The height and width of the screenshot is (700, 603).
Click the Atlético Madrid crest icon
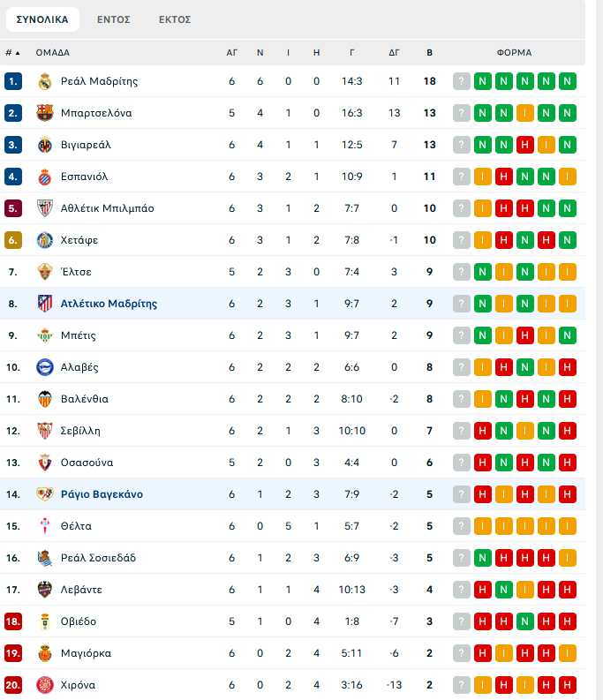(45, 304)
